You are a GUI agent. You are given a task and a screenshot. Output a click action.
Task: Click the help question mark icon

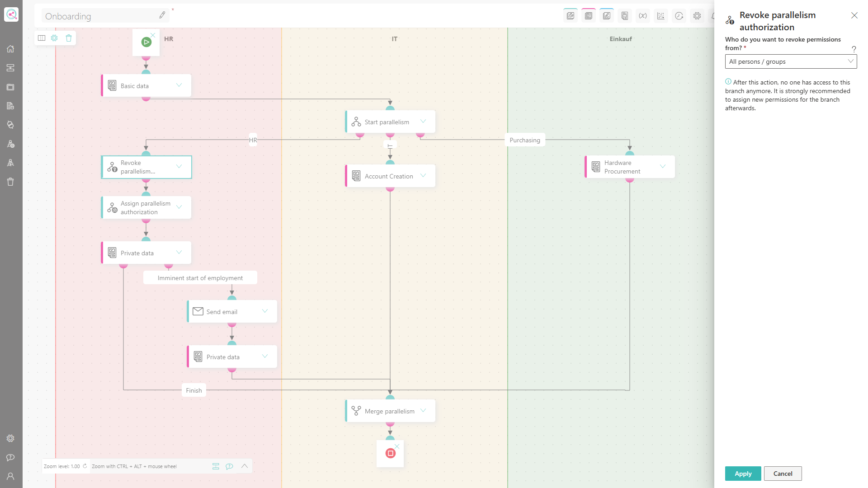[x=854, y=49]
